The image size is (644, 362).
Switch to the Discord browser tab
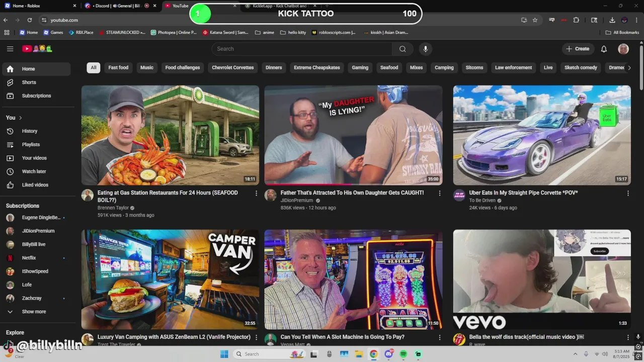tap(120, 6)
